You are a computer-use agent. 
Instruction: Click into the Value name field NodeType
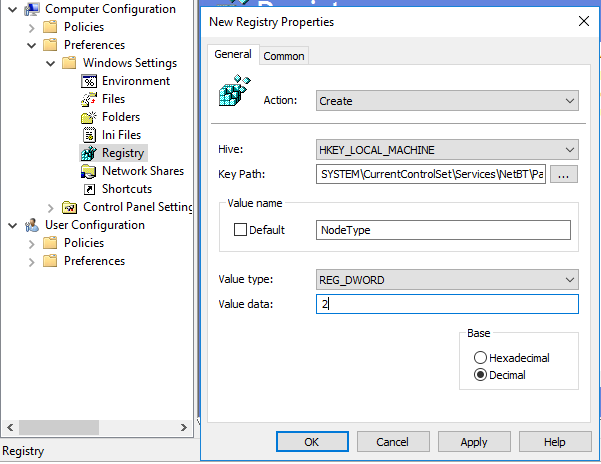(443, 230)
